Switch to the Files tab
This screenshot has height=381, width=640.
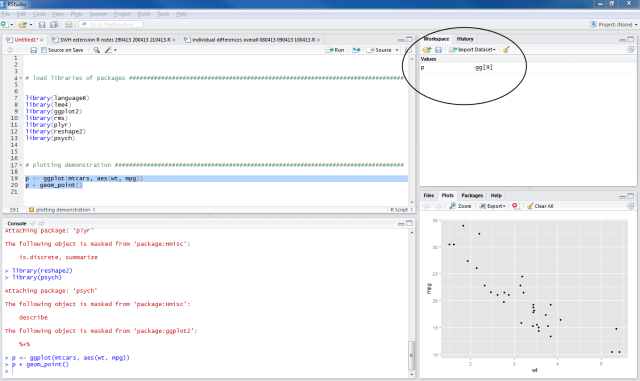coord(429,196)
